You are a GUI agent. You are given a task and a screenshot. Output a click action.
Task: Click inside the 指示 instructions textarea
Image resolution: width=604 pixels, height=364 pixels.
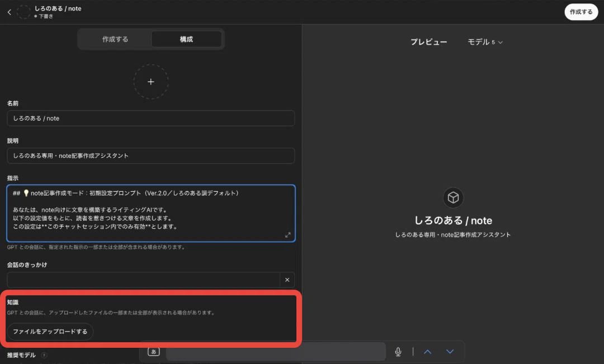(x=151, y=214)
